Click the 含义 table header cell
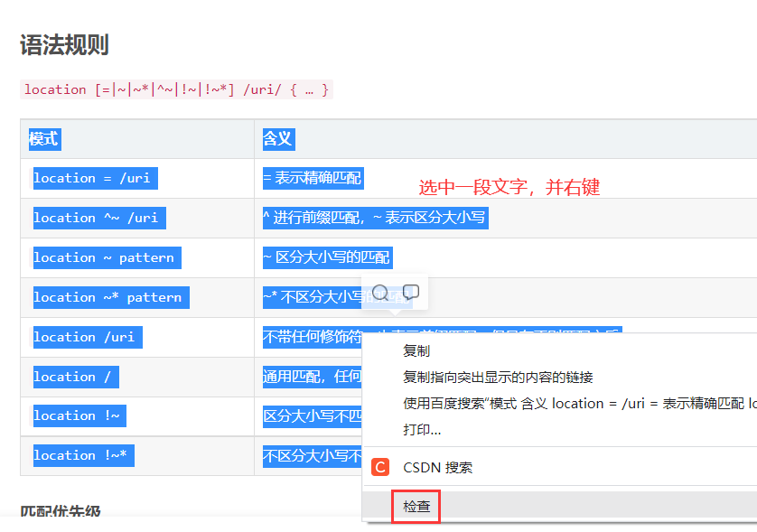This screenshot has width=757, height=532. click(278, 138)
